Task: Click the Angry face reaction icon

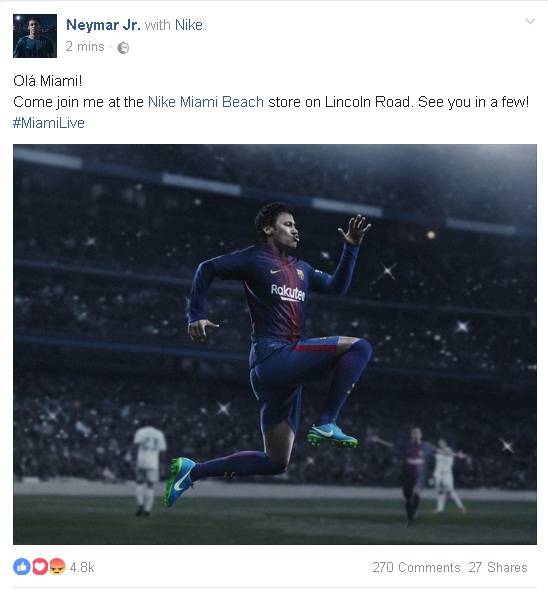Action: pyautogui.click(x=57, y=566)
